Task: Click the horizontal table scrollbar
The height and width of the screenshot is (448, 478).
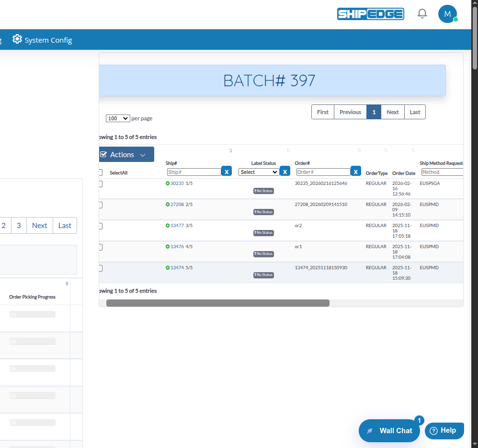Action: coord(217,303)
